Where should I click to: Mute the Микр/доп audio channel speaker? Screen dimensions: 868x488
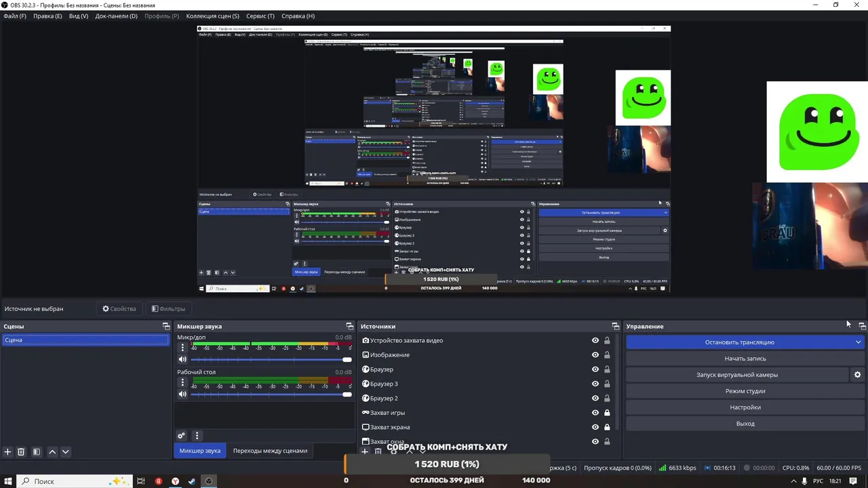tap(182, 359)
